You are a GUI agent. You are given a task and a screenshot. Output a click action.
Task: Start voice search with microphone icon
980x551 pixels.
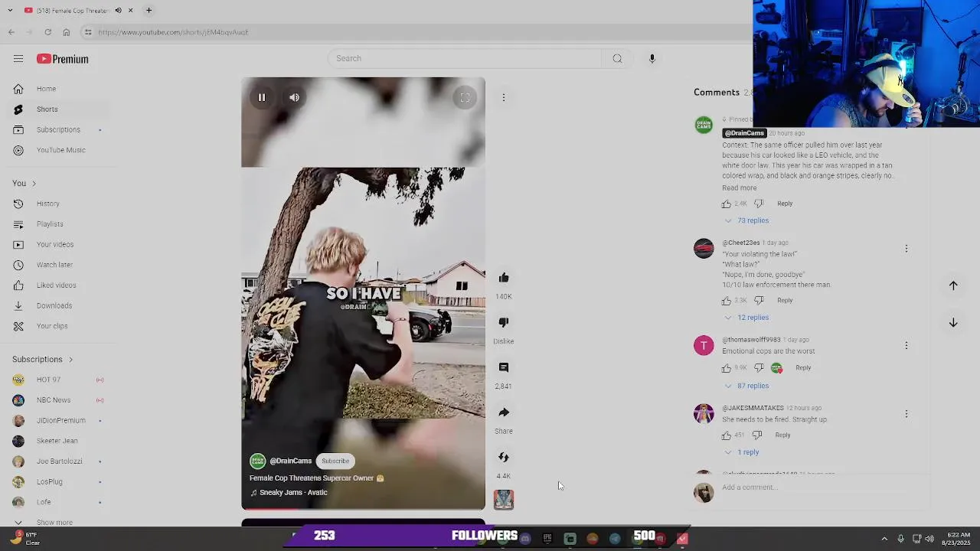[x=652, y=58]
